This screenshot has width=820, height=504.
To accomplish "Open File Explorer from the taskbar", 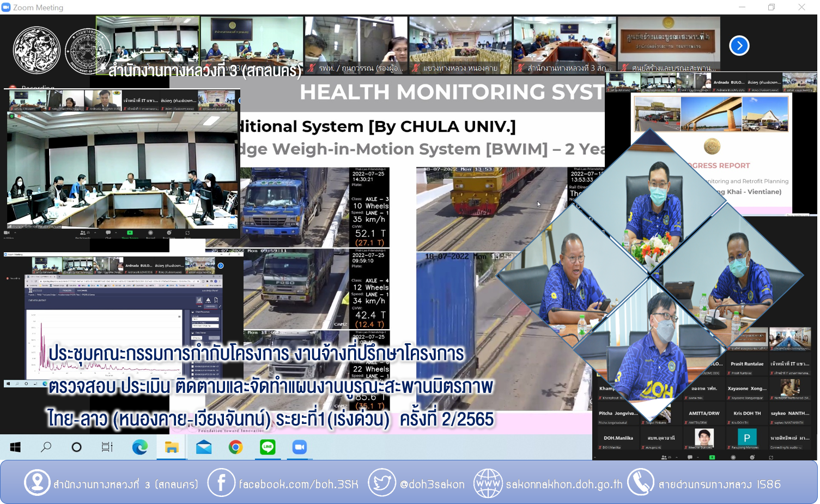I will pyautogui.click(x=172, y=447).
